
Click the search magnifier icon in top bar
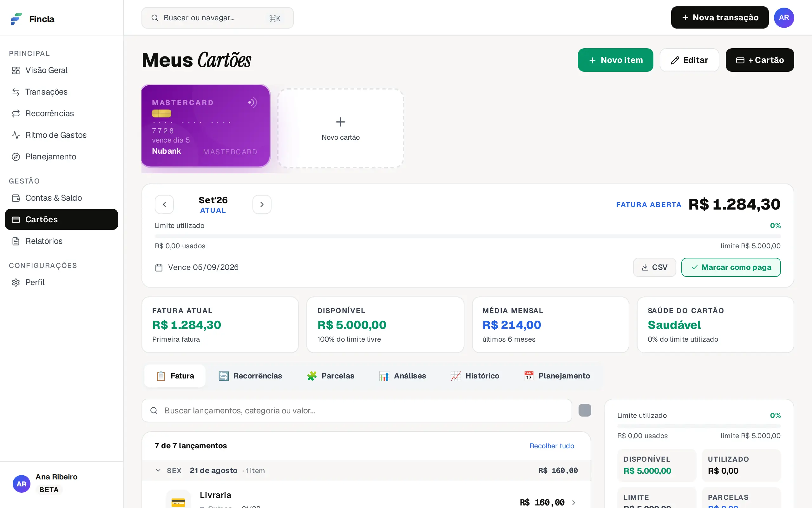tap(155, 18)
